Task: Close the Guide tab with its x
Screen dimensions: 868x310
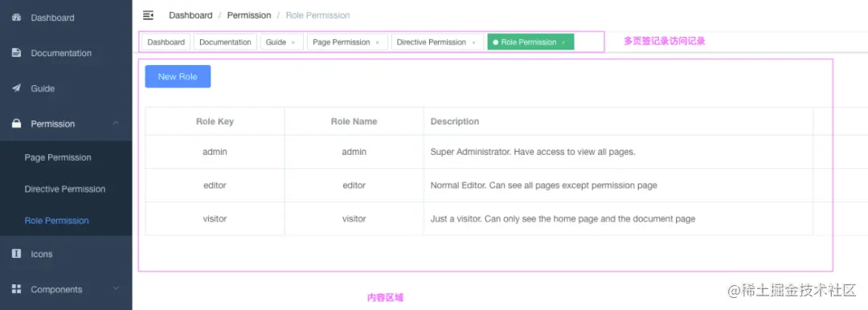Action: click(293, 43)
